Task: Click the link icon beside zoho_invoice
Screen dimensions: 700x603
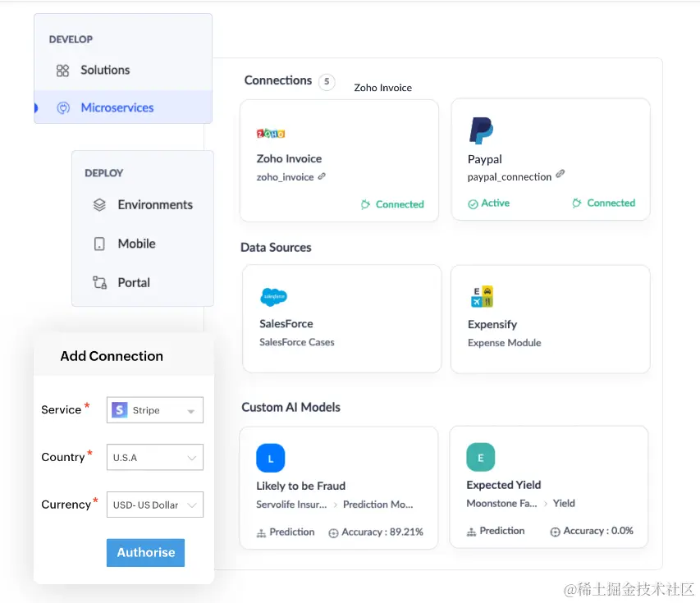Action: pyautogui.click(x=322, y=176)
